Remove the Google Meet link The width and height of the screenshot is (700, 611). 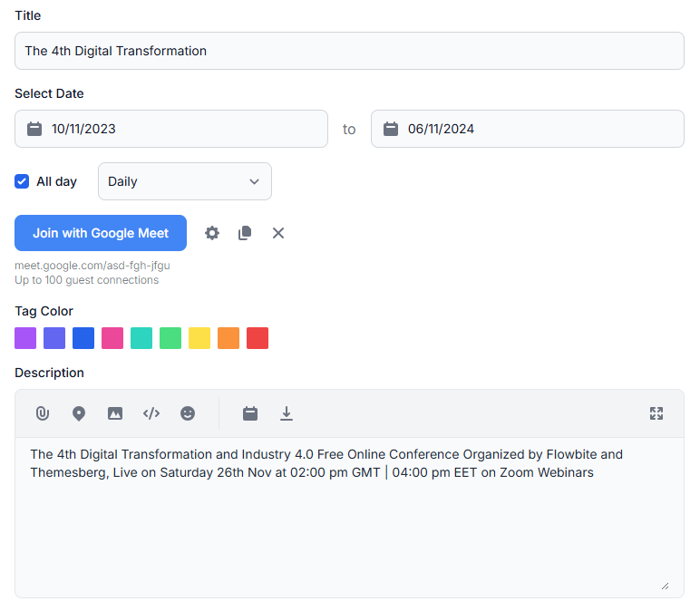pyautogui.click(x=278, y=233)
